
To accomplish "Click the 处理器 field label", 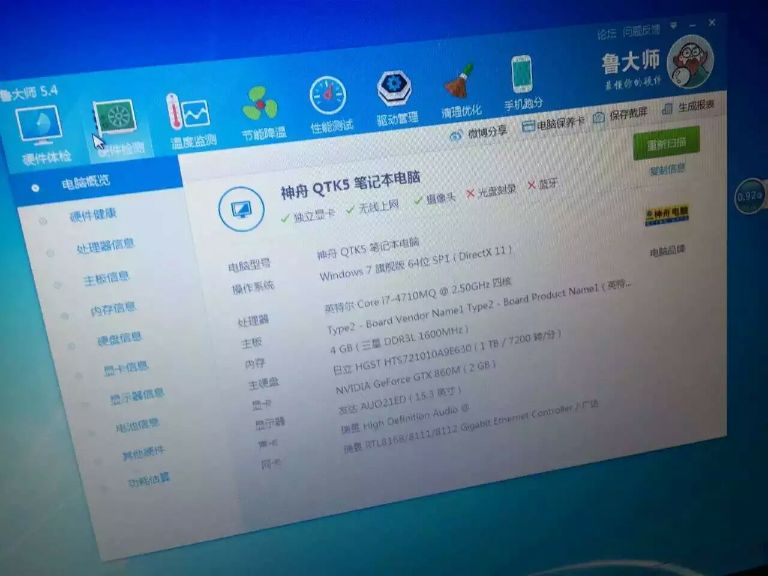I will 253,321.
